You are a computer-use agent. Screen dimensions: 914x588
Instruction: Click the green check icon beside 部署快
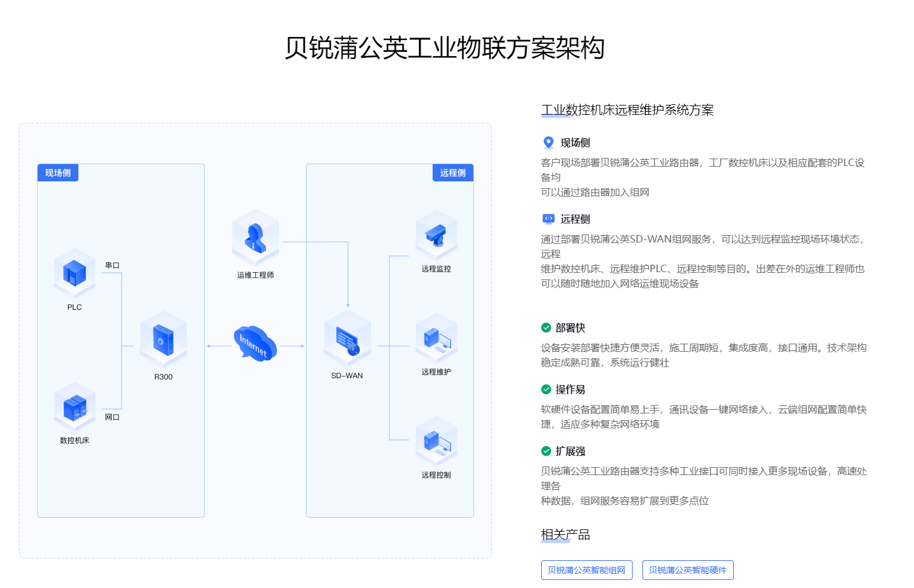546,328
